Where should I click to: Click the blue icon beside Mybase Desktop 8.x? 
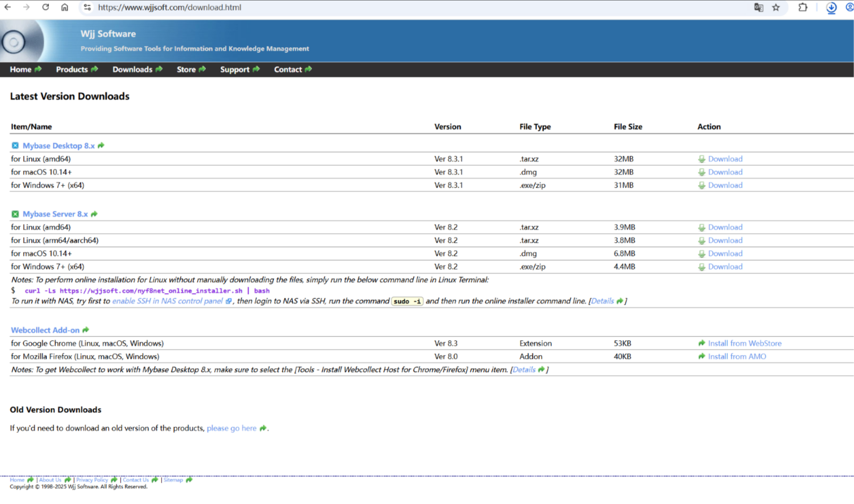click(x=15, y=146)
